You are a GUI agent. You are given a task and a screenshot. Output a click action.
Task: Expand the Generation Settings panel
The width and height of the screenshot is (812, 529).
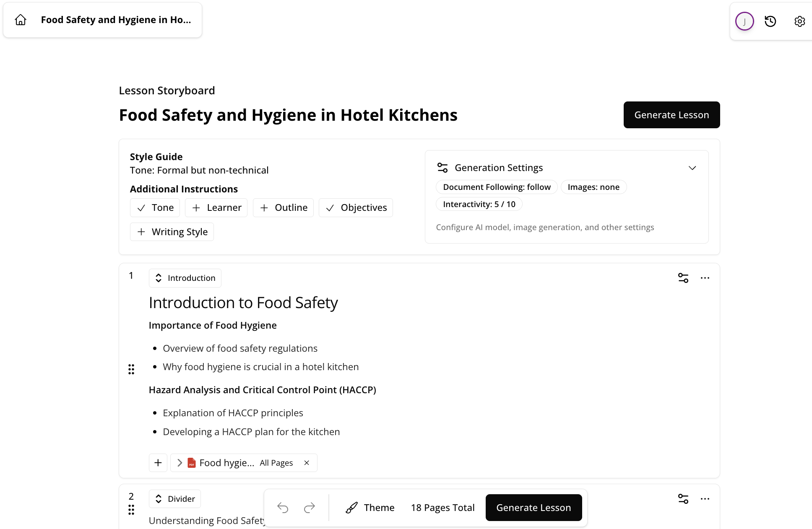point(692,168)
